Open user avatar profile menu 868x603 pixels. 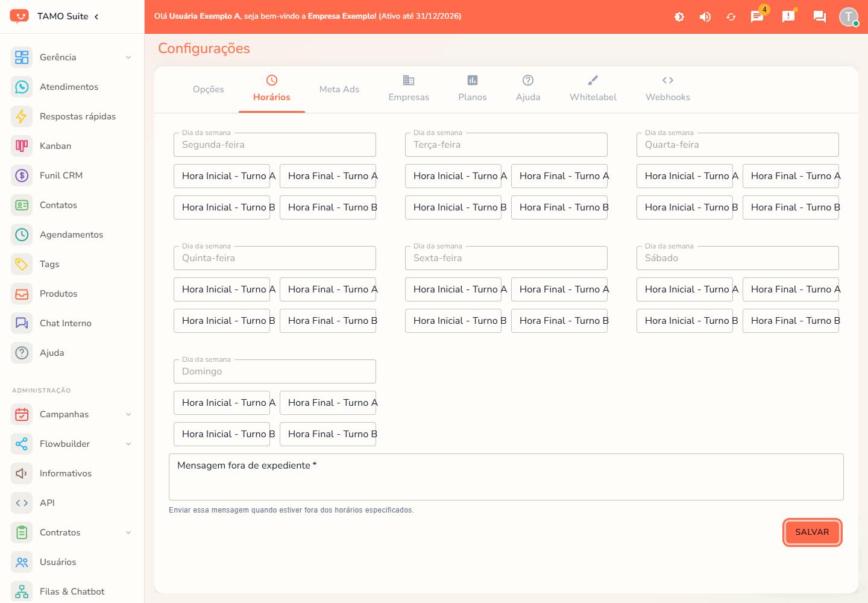849,17
